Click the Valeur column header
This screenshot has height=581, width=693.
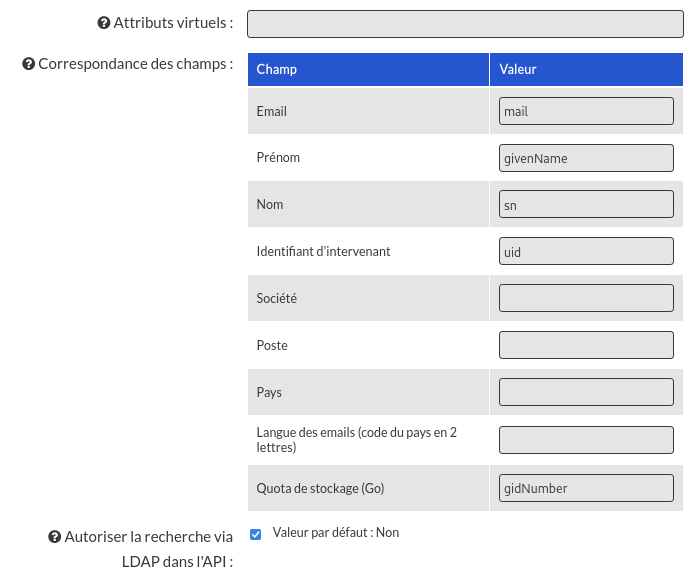[586, 69]
